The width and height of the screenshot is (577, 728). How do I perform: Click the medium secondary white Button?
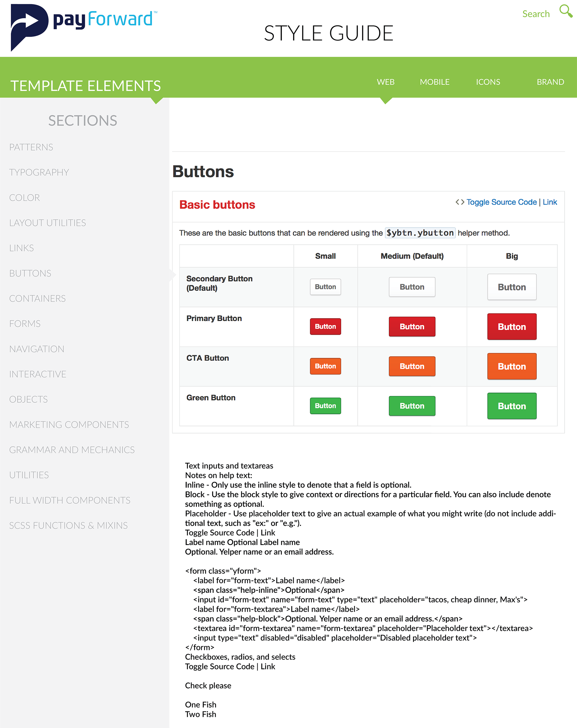click(x=412, y=287)
